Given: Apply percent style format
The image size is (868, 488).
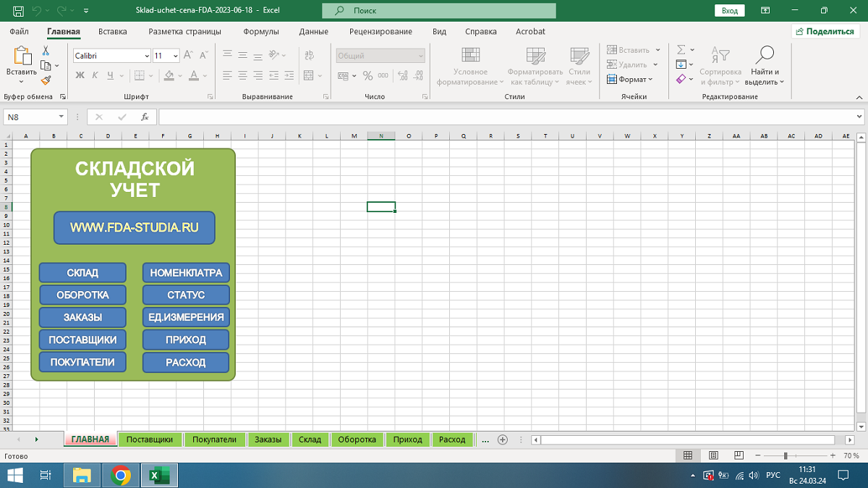Looking at the screenshot, I should pyautogui.click(x=367, y=75).
